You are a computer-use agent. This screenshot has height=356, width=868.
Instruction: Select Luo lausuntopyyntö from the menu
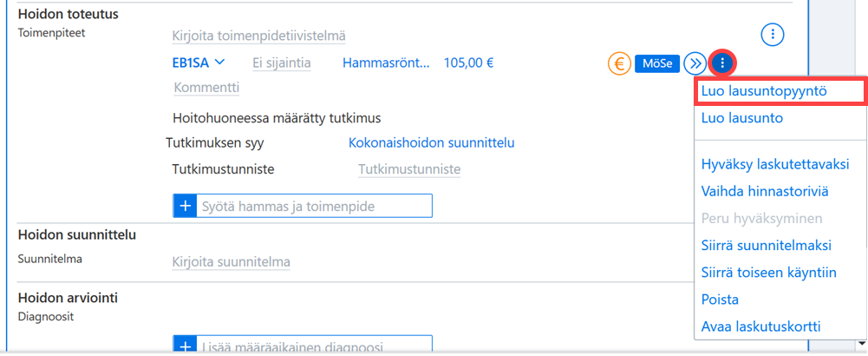coord(765,91)
